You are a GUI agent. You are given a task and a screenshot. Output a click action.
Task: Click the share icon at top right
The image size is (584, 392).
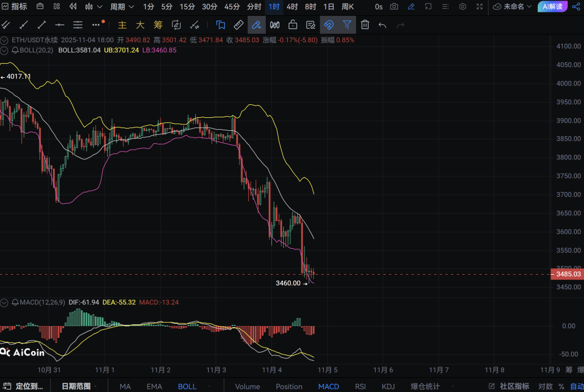click(x=576, y=7)
